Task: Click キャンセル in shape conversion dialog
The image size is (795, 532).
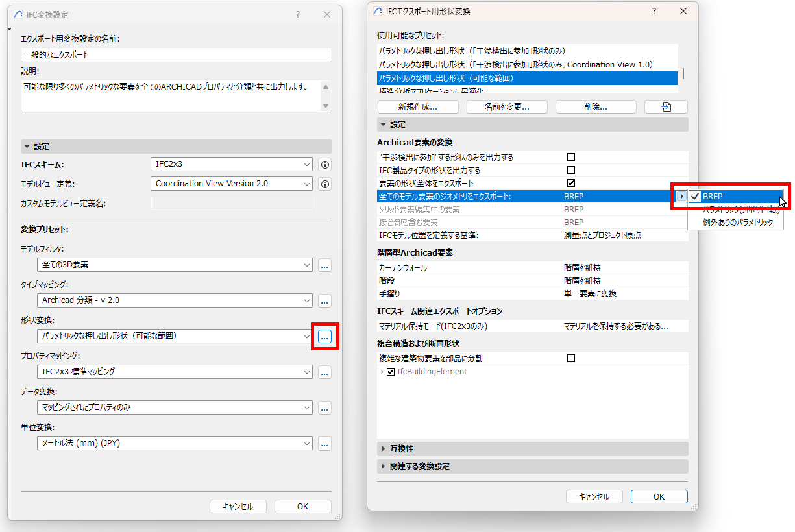Action: tap(594, 496)
